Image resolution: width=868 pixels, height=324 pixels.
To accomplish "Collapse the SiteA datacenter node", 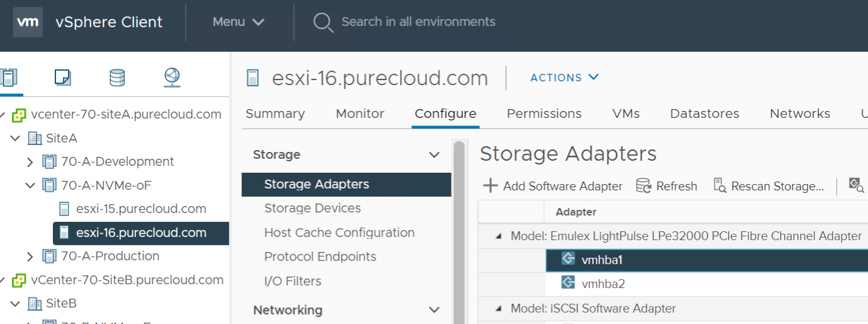I will (x=15, y=138).
